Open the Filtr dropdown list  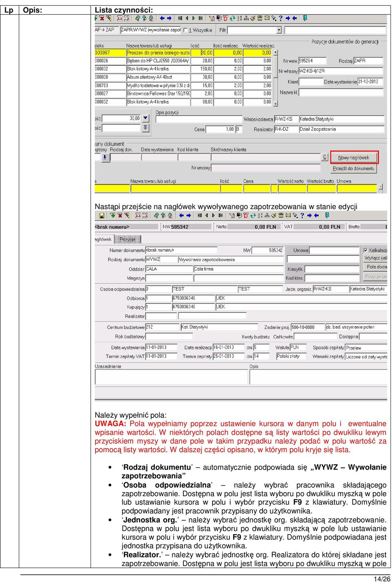click(x=279, y=30)
